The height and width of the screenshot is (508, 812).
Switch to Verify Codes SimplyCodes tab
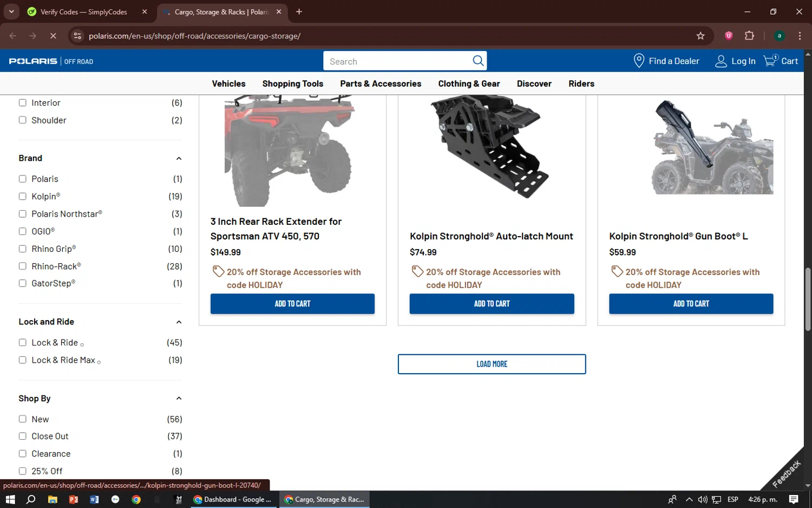point(83,11)
